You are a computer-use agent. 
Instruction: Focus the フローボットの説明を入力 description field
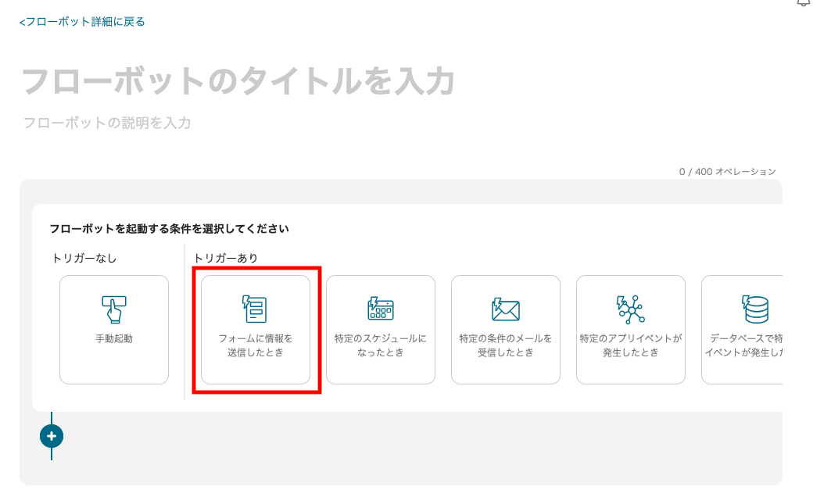pyautogui.click(x=107, y=123)
